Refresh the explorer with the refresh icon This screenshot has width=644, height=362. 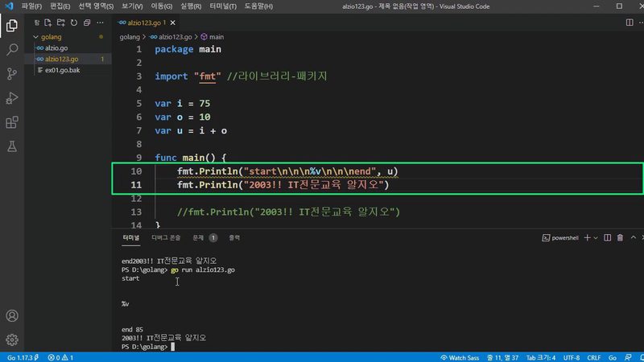[74, 23]
